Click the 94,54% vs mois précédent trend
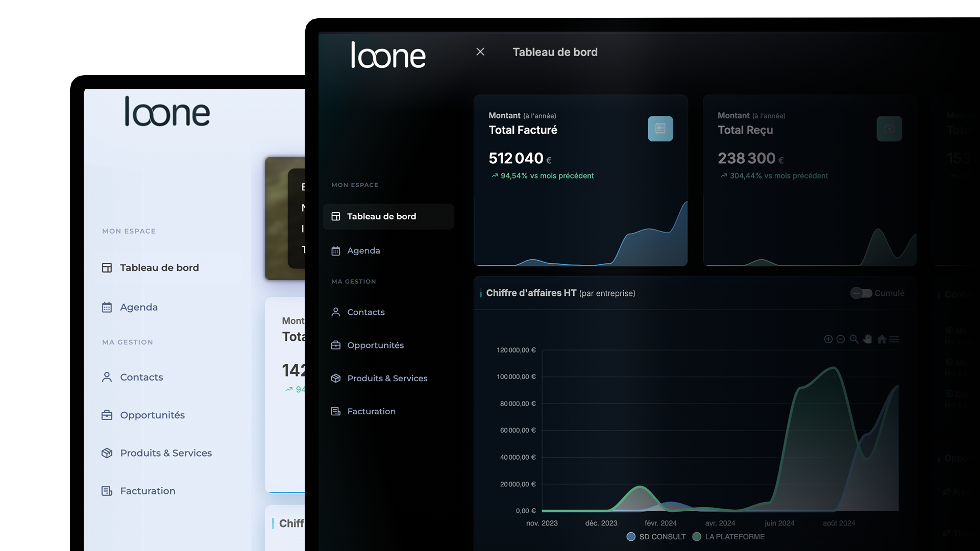The height and width of the screenshot is (551, 980). click(x=543, y=176)
